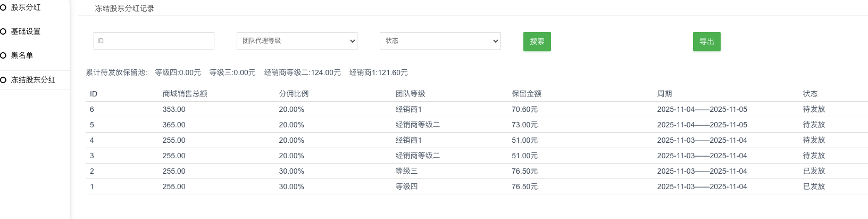Click circle icon beside 黑名单
The image size is (868, 219).
coord(3,55)
